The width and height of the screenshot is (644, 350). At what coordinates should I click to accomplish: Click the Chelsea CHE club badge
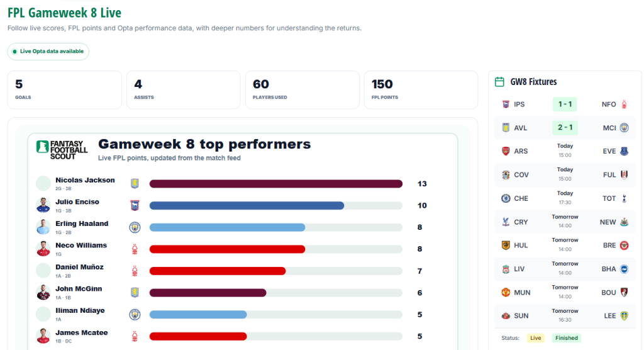tap(506, 198)
